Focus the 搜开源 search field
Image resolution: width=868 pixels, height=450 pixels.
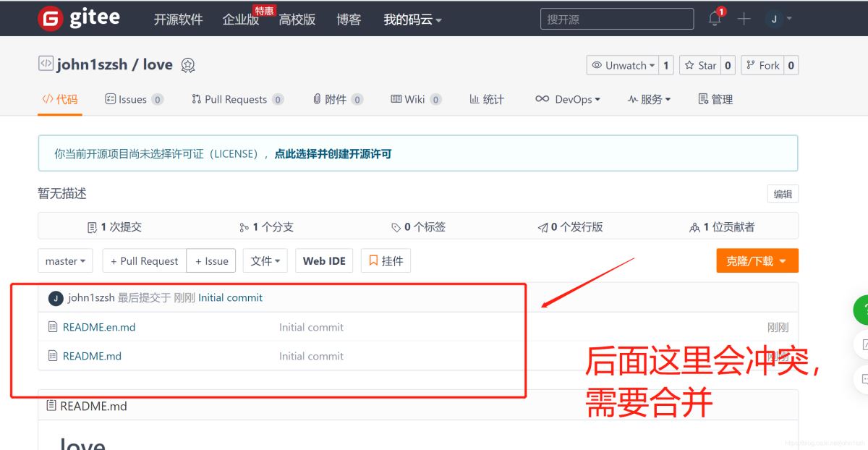pos(617,20)
